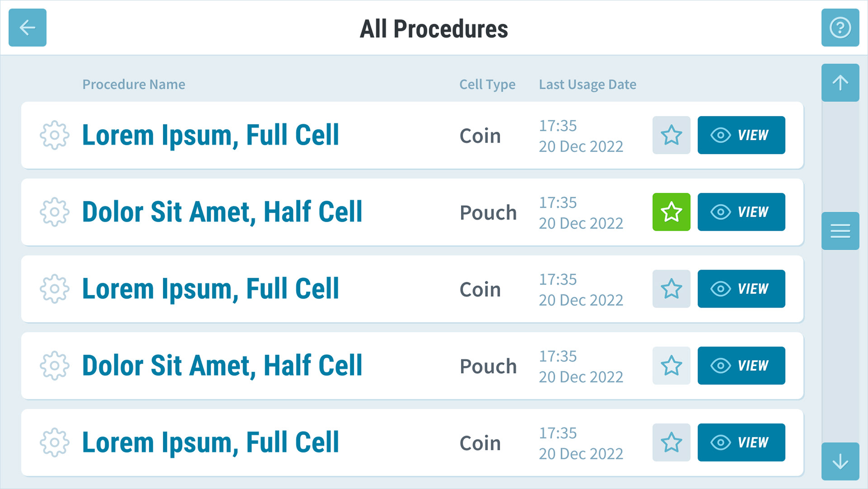Grab the scrollbar handle with three lines

pyautogui.click(x=840, y=231)
